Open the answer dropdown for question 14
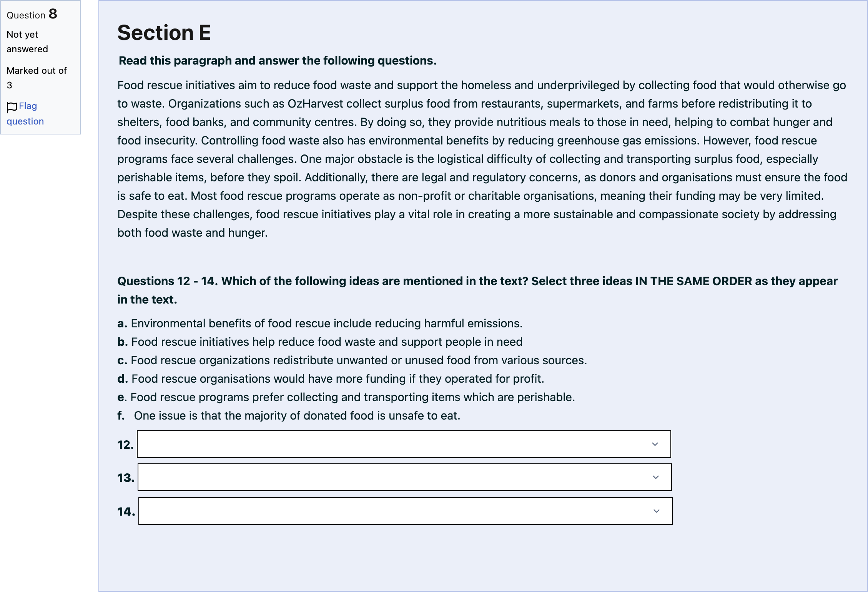This screenshot has height=604, width=868. point(406,511)
